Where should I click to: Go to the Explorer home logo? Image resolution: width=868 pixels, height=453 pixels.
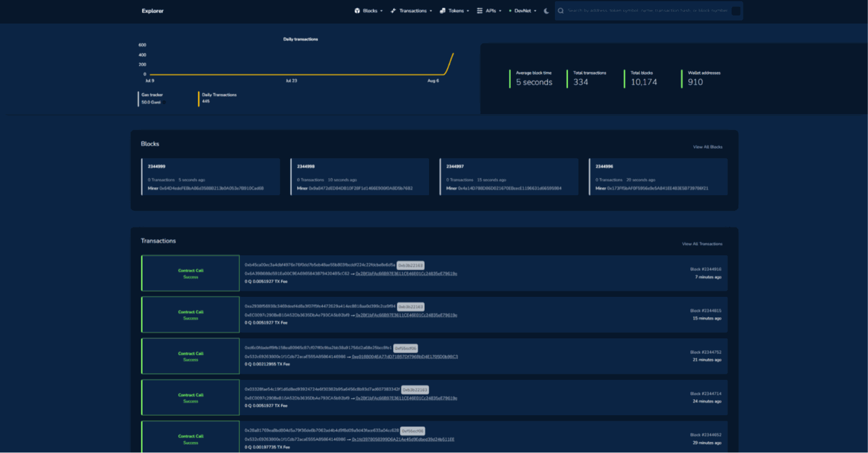153,11
